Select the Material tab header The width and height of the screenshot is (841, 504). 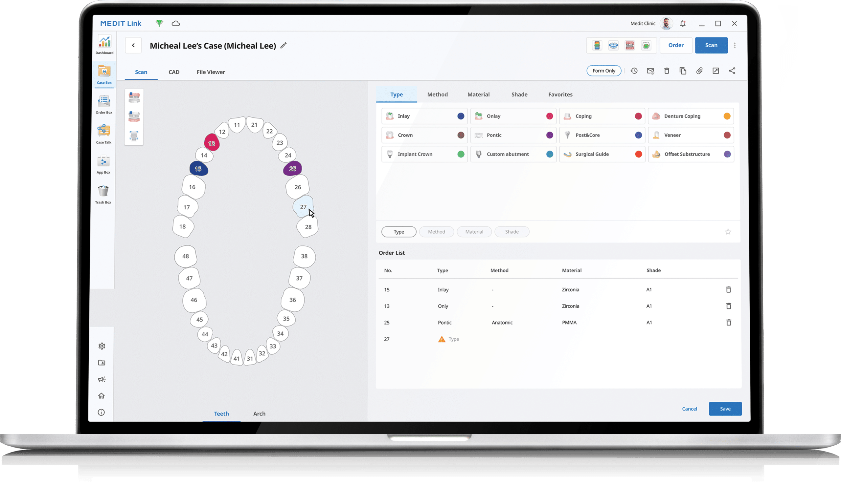478,94
